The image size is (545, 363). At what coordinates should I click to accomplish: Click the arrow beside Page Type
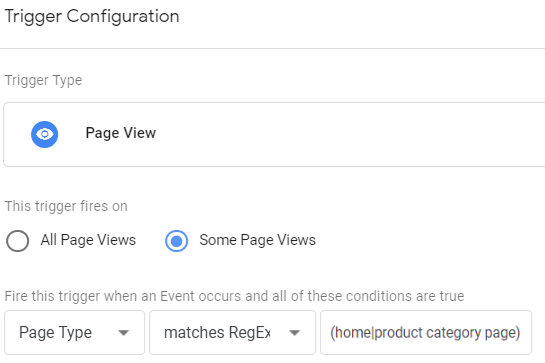pyautogui.click(x=123, y=333)
